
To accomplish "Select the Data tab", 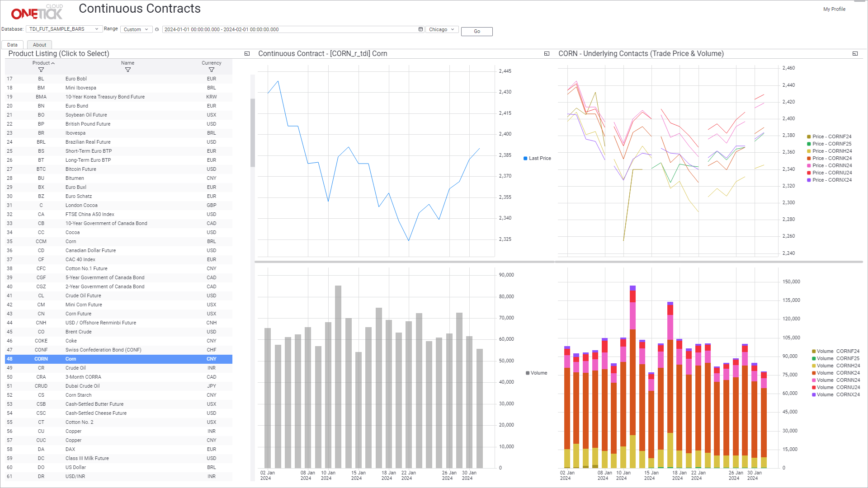I will pos(12,45).
